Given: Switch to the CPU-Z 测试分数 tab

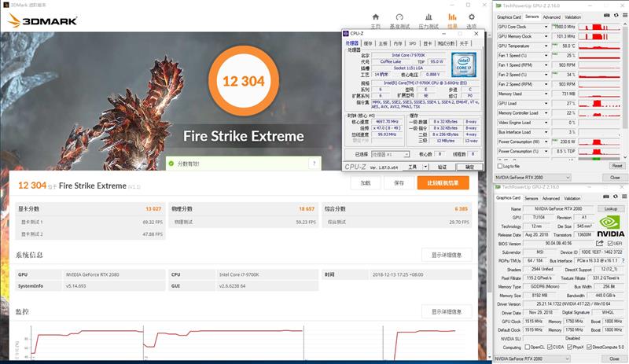Looking at the screenshot, I should pos(446,43).
